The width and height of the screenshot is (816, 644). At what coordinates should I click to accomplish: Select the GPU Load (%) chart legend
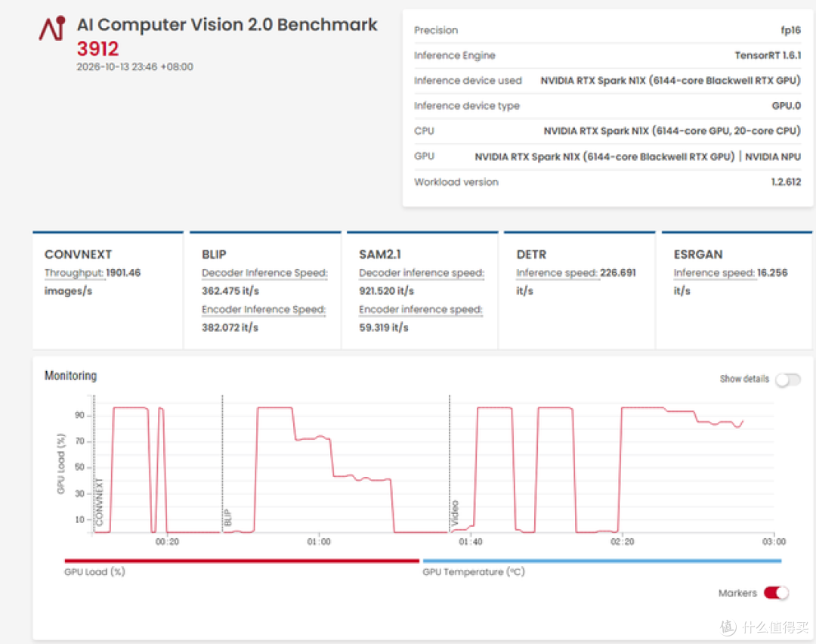click(94, 571)
